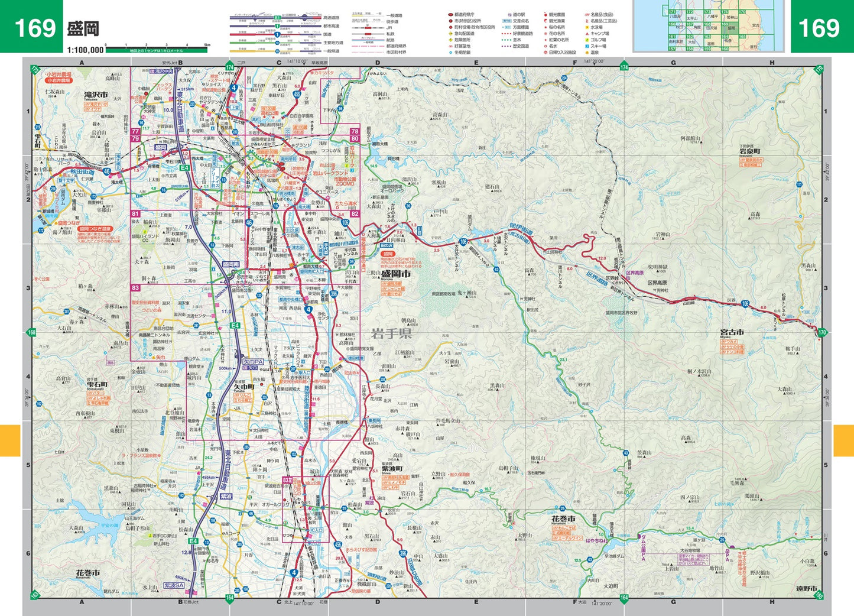Image resolution: width=854 pixels, height=616 pixels.
Task: Click the orange thumb tab on the right edge
Action: point(843,440)
